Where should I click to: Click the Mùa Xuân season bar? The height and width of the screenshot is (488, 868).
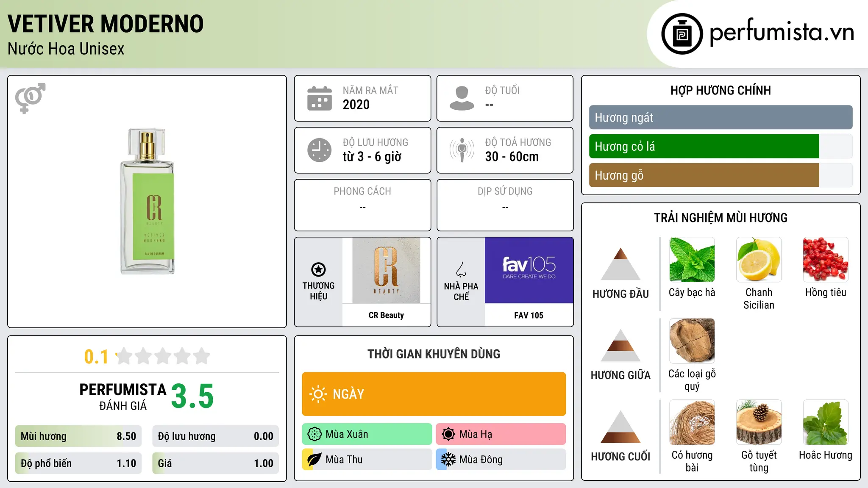367,434
